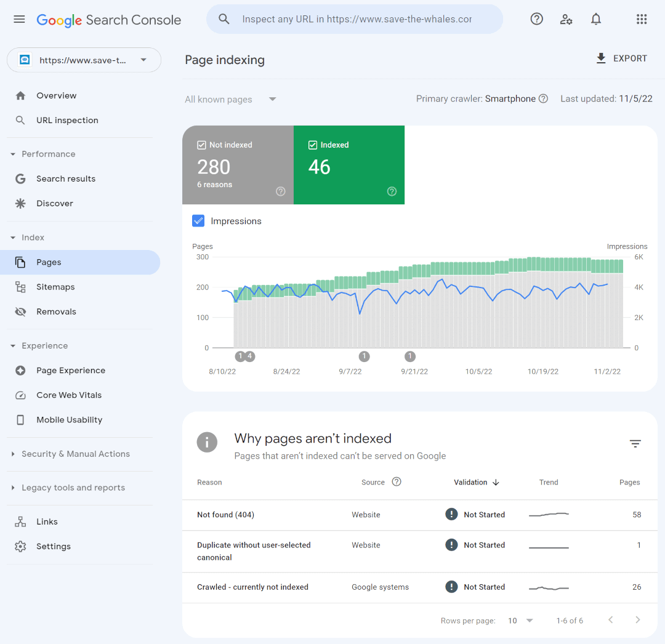Screen dimensions: 665x644
Task: Open the notifications bell
Action: point(595,19)
